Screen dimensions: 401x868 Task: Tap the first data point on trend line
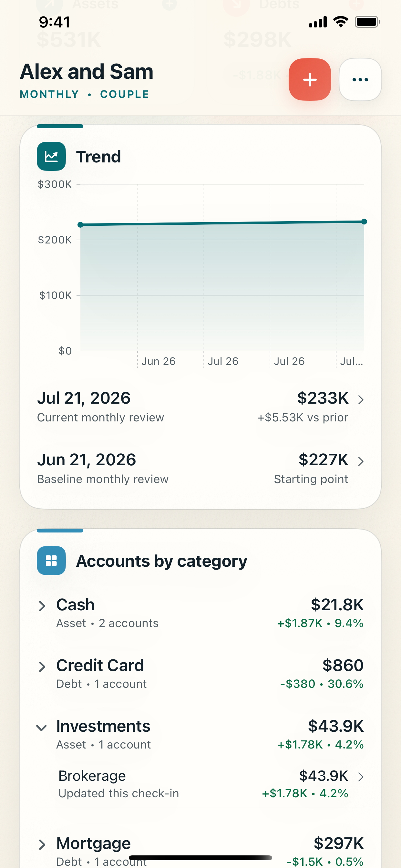pyautogui.click(x=80, y=225)
